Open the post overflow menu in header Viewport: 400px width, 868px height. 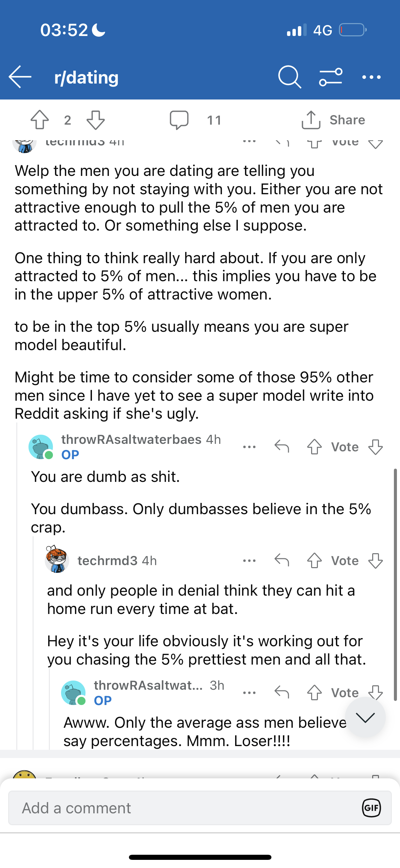click(371, 77)
